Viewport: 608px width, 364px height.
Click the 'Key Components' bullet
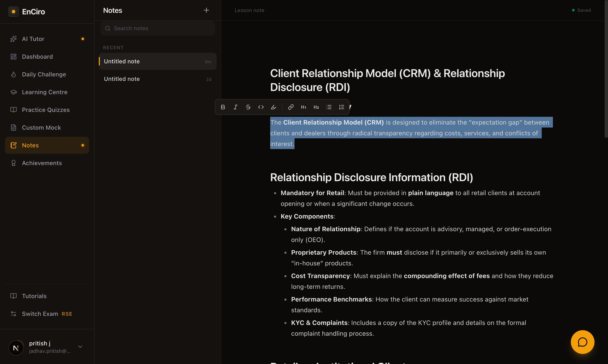click(x=308, y=216)
